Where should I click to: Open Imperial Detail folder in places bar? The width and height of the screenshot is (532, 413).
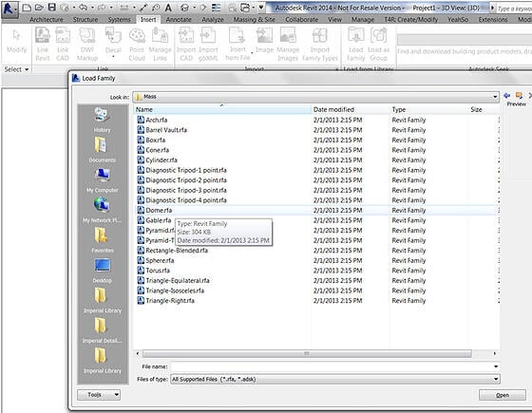(x=102, y=330)
